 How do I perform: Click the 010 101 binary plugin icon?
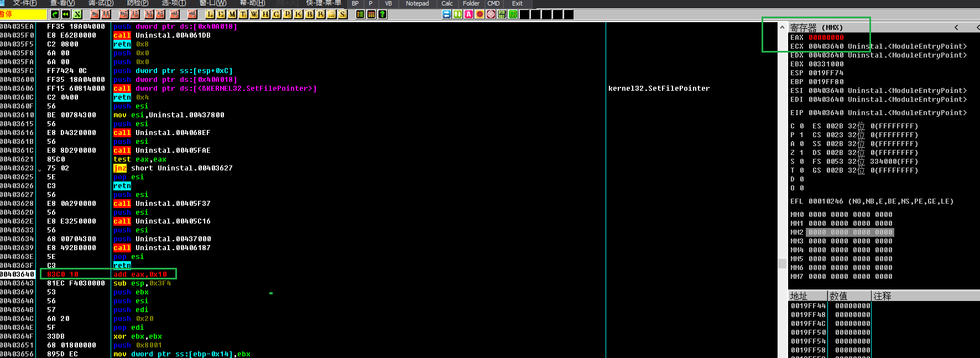502,14
